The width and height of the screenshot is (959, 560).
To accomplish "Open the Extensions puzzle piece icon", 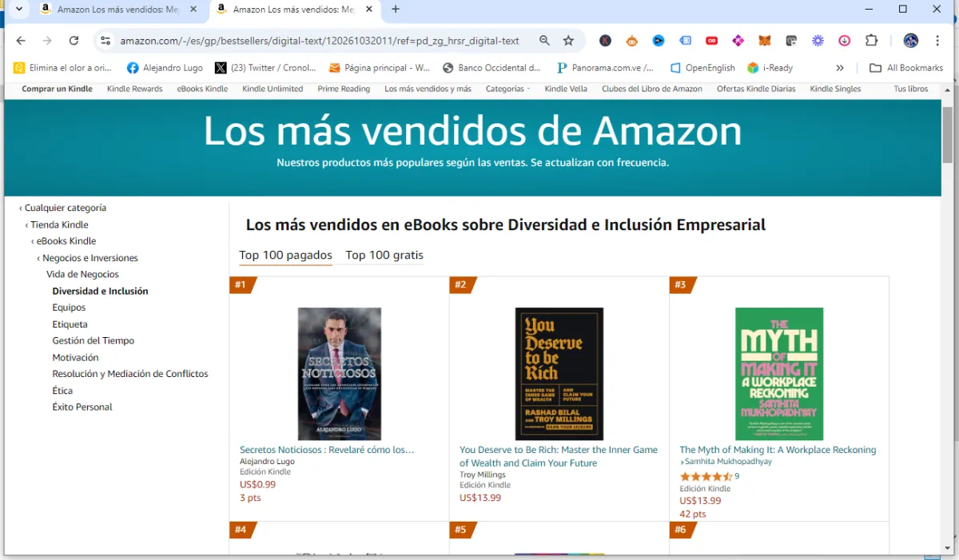I will [x=871, y=41].
